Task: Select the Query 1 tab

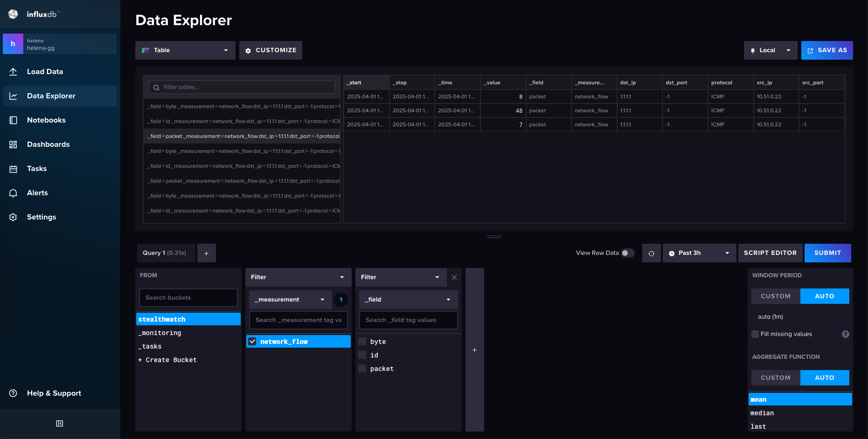Action: point(165,253)
